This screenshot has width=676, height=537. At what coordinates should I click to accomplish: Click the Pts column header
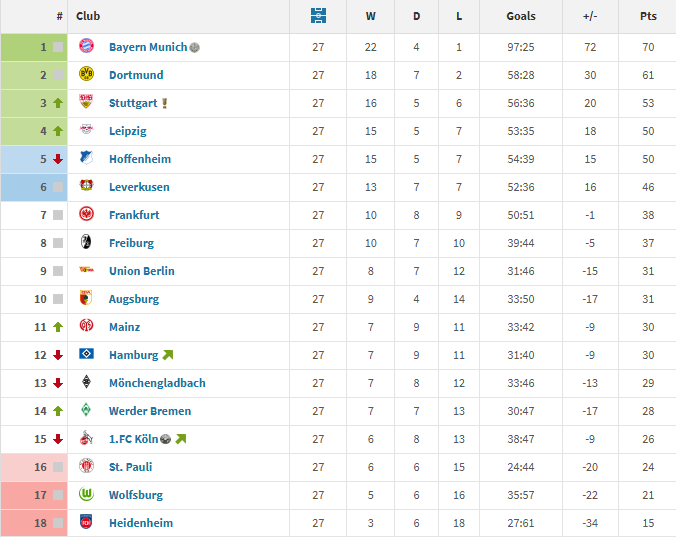[x=648, y=16]
